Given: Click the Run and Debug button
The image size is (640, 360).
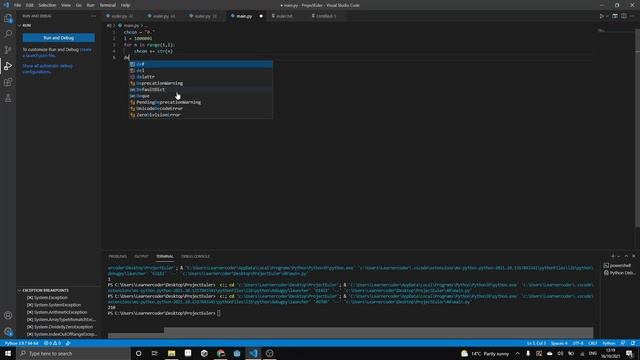Looking at the screenshot, I should 58,38.
